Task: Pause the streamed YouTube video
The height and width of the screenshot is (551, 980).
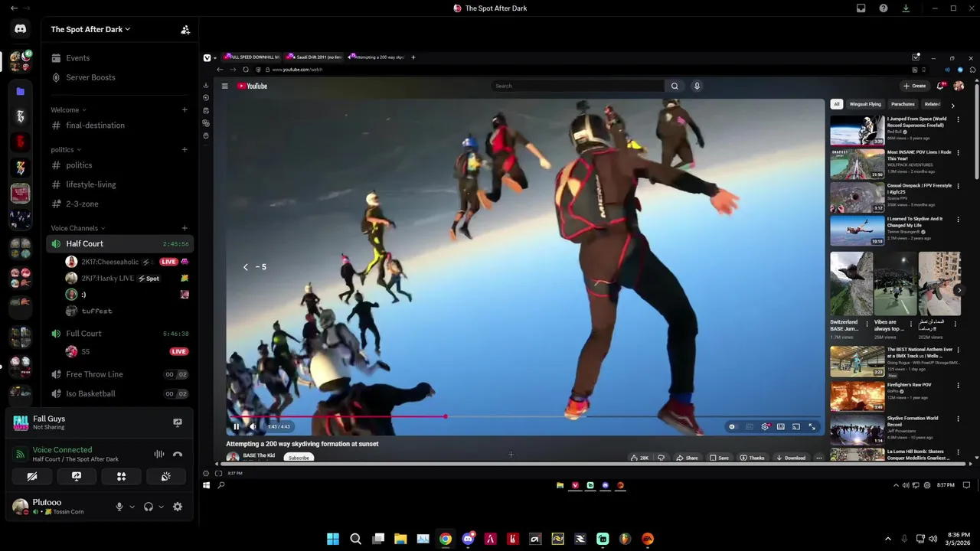Action: [237, 427]
